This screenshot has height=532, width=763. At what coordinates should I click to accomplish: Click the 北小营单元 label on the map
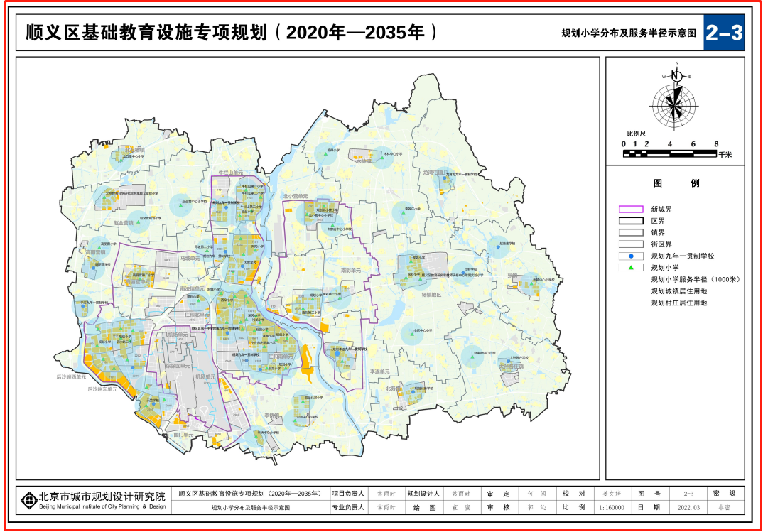pyautogui.click(x=296, y=197)
